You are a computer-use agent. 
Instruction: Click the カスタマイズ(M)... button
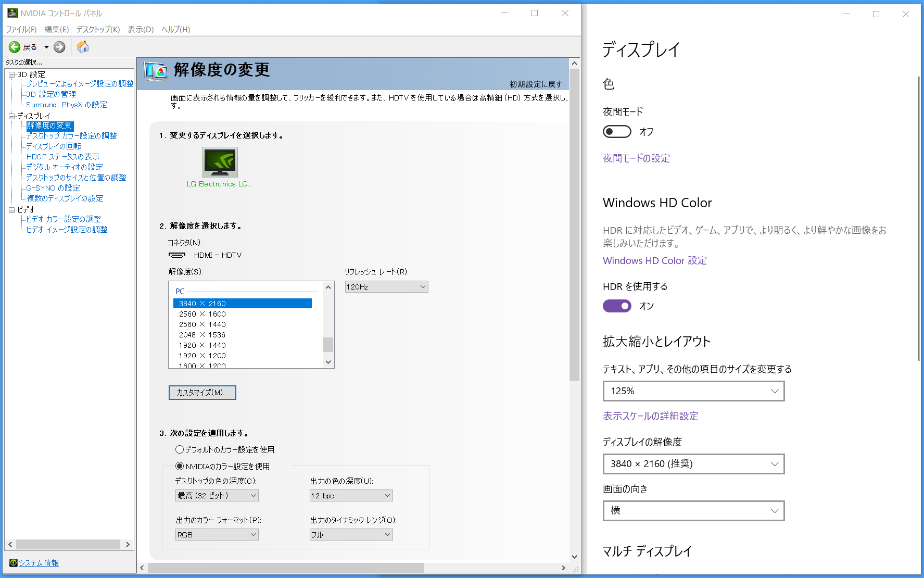202,393
